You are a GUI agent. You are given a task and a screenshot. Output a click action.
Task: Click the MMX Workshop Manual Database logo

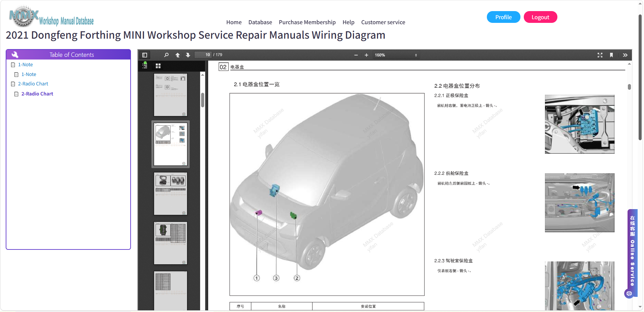pyautogui.click(x=51, y=16)
